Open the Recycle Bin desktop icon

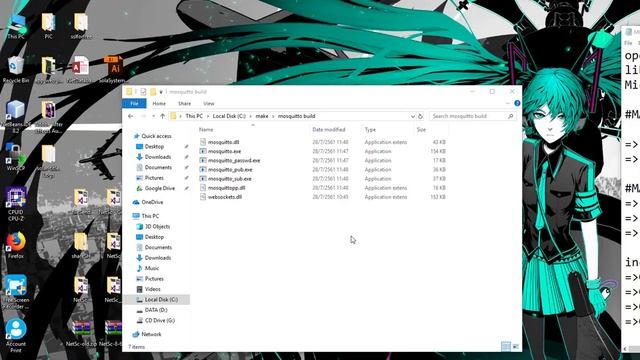point(16,70)
